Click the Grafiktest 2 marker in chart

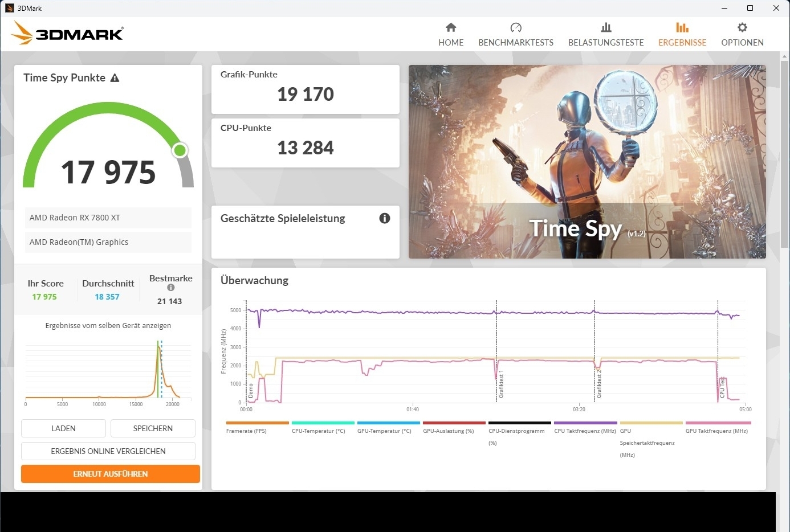(x=599, y=384)
